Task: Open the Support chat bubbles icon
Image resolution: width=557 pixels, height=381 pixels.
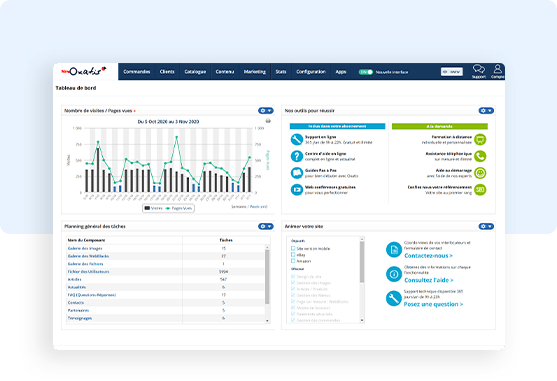Action: click(x=478, y=69)
